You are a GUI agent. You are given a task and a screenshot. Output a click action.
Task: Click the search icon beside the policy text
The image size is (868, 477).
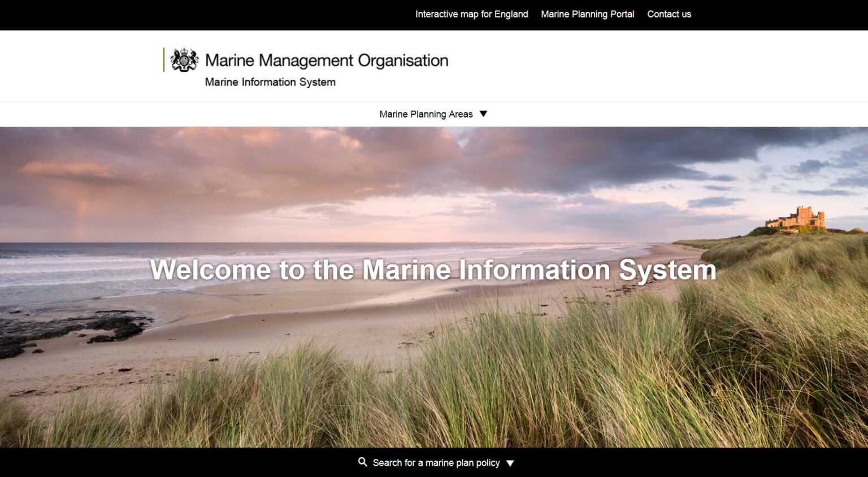(x=362, y=462)
